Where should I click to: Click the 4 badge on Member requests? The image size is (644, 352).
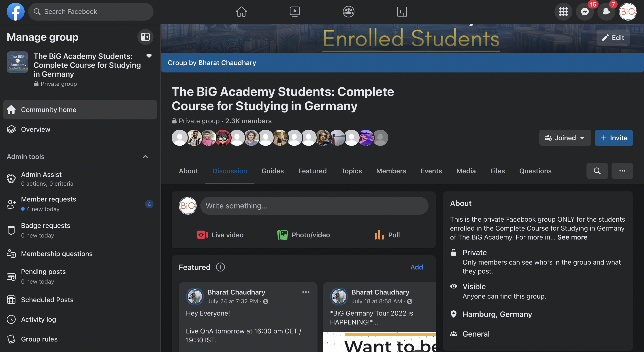[149, 204]
